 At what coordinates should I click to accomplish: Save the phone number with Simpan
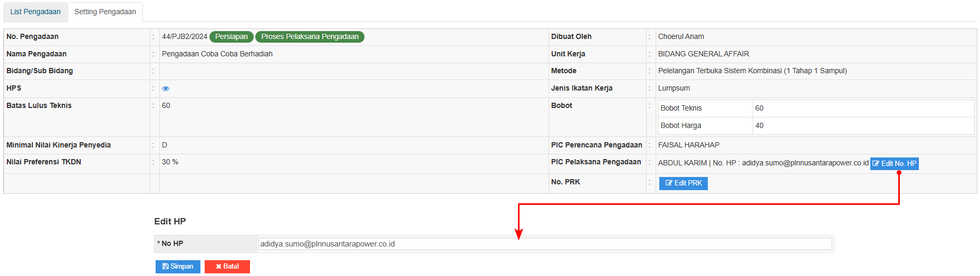178,267
